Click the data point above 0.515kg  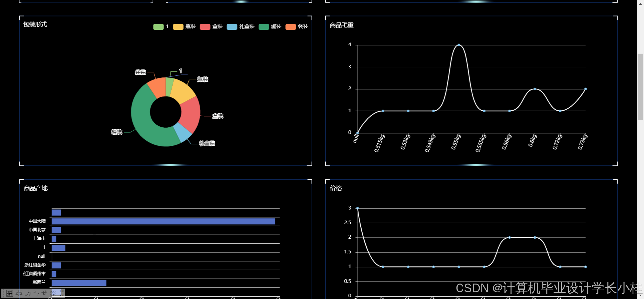[383, 111]
